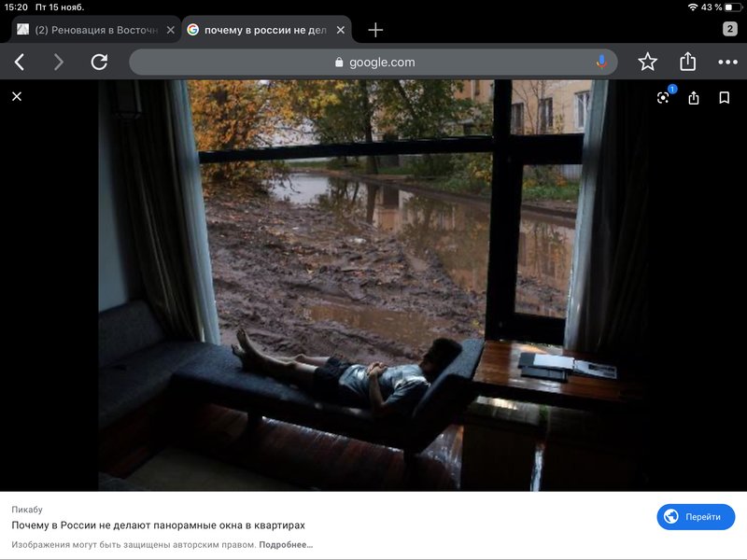Share the image from viewer toolbar

(694, 98)
